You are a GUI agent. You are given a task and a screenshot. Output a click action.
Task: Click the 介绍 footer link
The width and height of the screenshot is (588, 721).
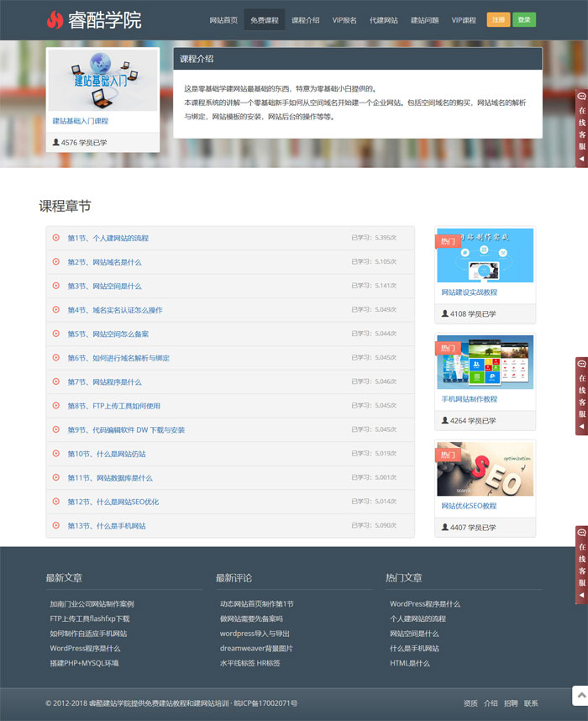491,703
